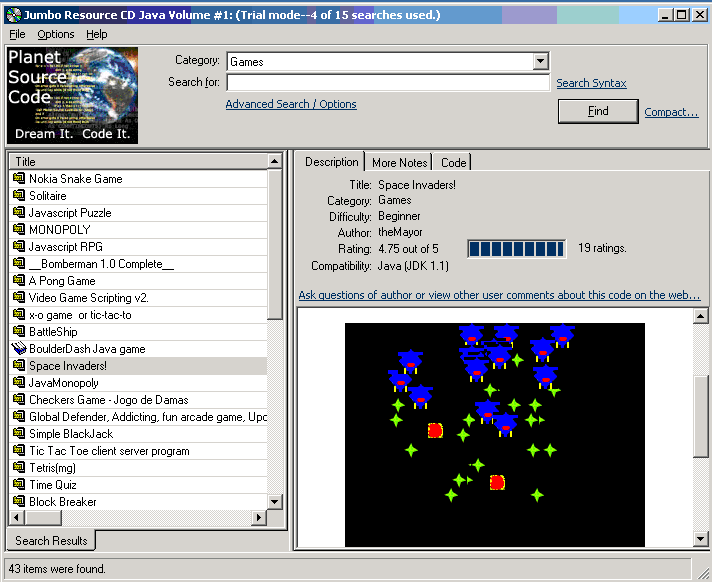Click the icon next to x-o game or tic-tac-to
This screenshot has height=582, width=712.
coord(19,315)
